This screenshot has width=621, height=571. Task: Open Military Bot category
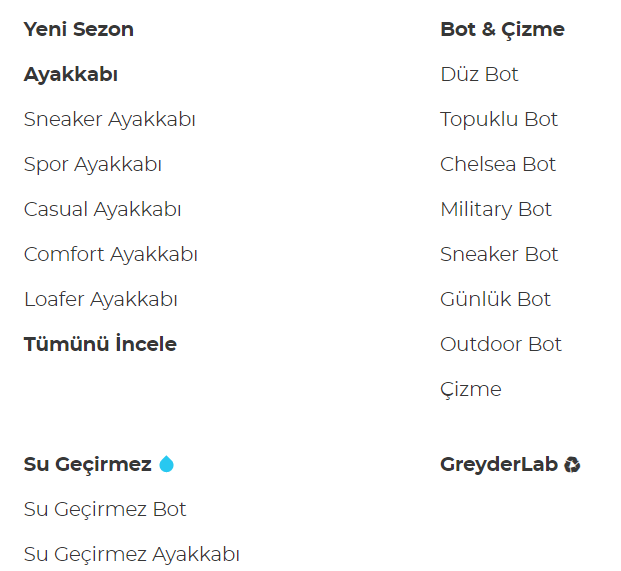pos(496,209)
